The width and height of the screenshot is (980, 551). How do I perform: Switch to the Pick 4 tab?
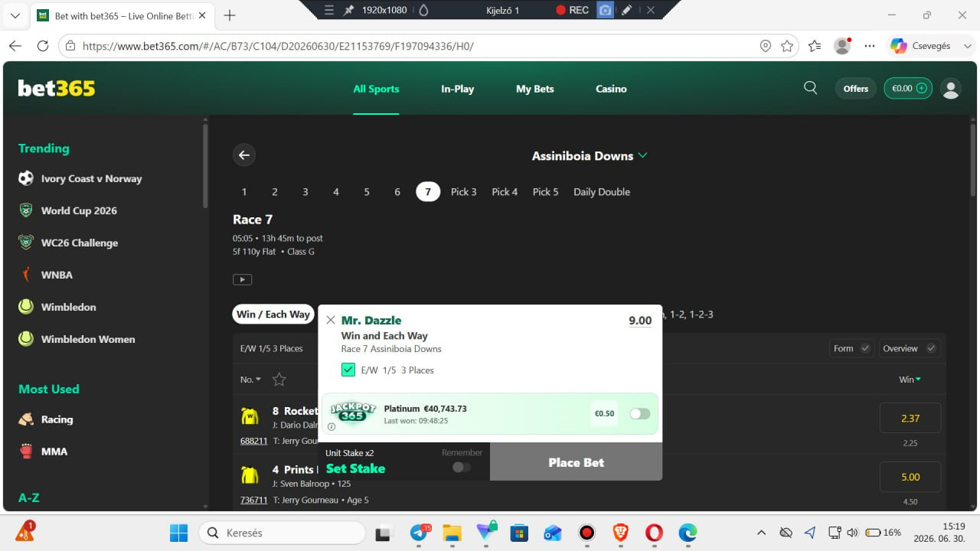pos(505,192)
